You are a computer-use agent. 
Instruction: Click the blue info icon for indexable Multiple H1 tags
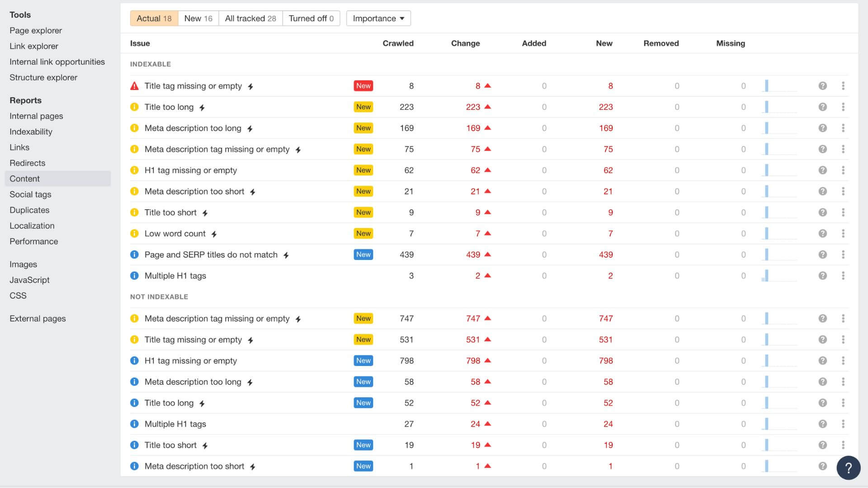pos(134,276)
